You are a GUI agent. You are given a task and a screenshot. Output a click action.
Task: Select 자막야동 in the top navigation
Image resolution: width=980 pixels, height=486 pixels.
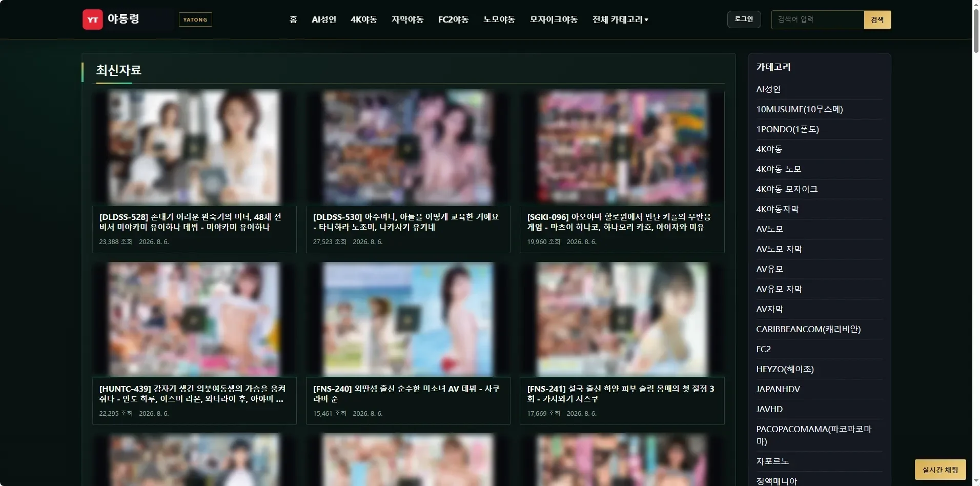[407, 19]
